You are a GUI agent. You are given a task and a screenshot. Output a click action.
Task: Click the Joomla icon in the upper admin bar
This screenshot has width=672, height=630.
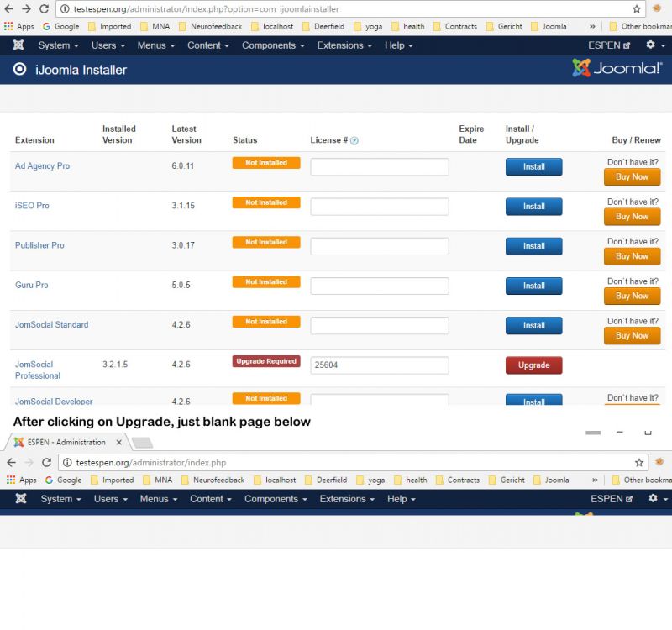[18, 45]
